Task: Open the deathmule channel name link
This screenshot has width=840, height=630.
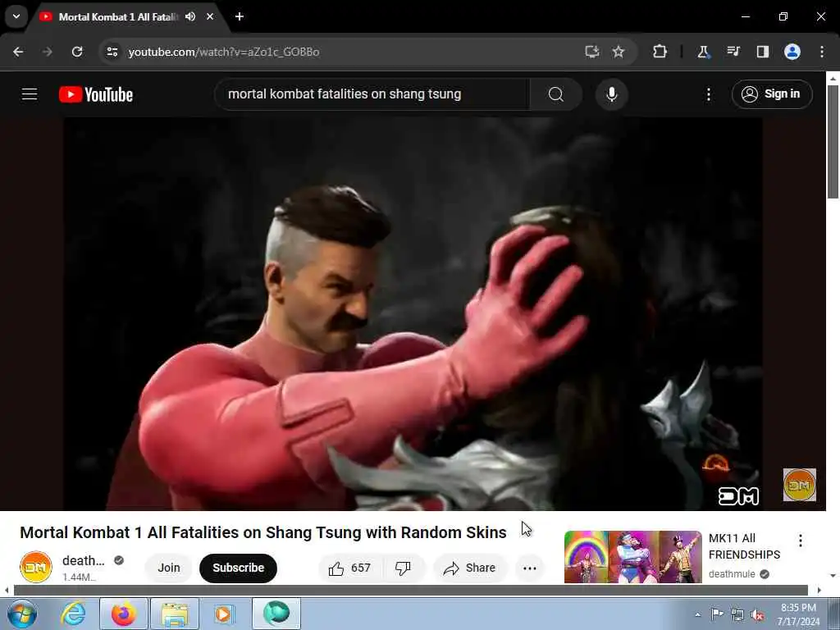Action: 83,560
